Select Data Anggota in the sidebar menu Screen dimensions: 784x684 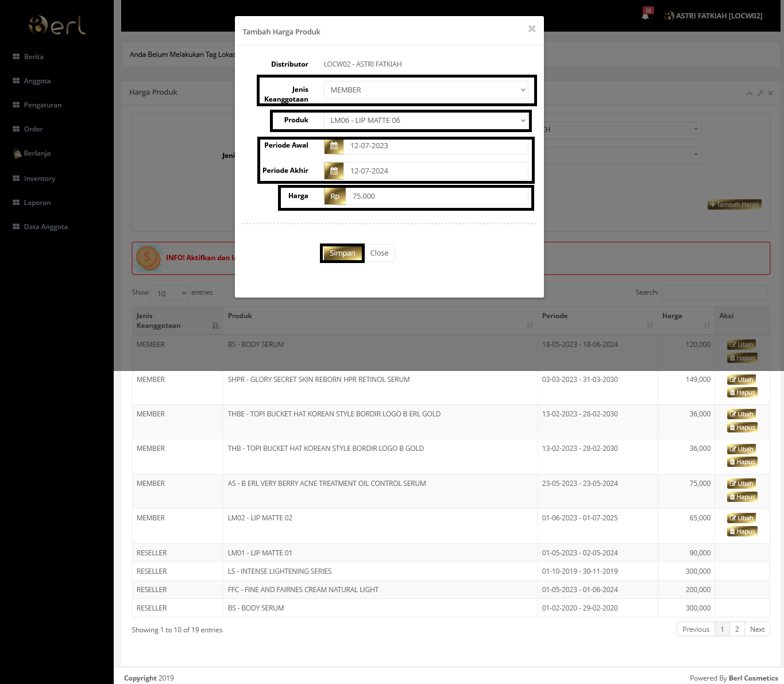pyautogui.click(x=45, y=226)
